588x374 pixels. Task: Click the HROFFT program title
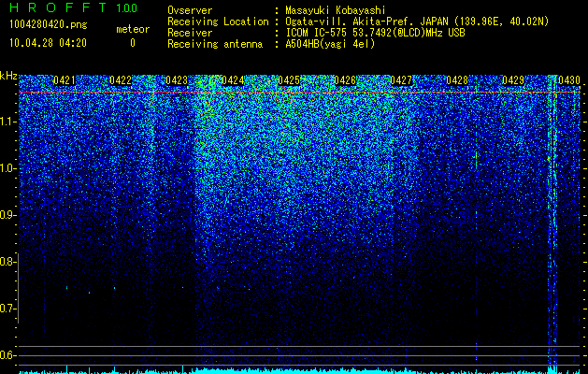pos(58,7)
